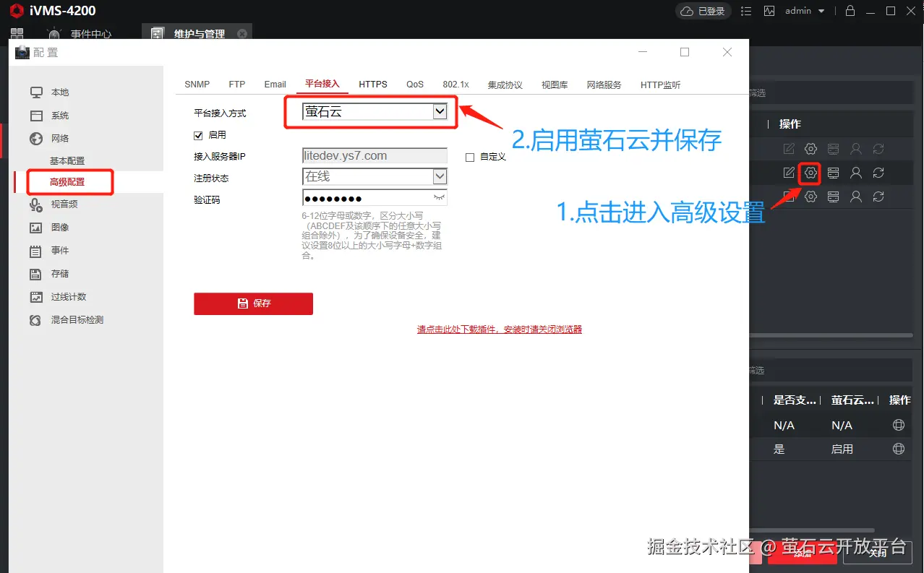This screenshot has width=924, height=573.
Task: Click the 是 cell in lower table
Action: click(779, 449)
